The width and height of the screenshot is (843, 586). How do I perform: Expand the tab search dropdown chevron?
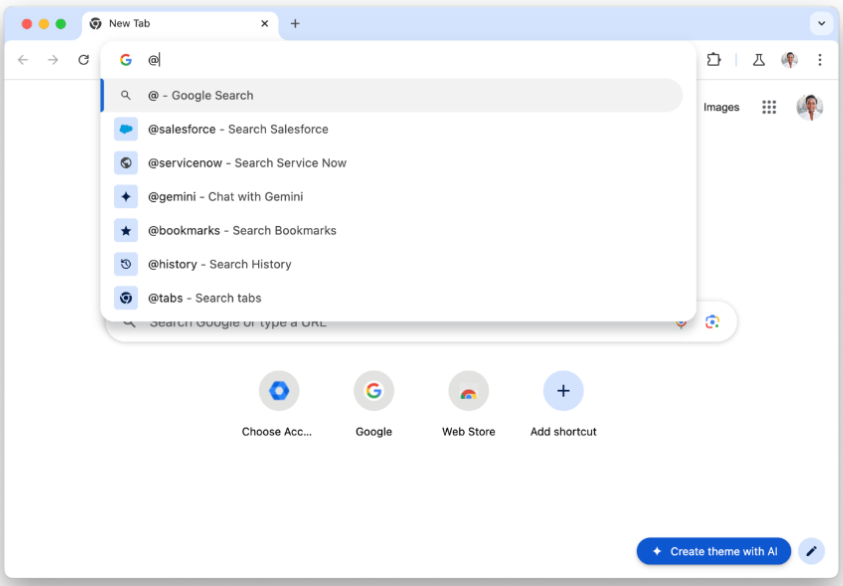pyautogui.click(x=821, y=24)
